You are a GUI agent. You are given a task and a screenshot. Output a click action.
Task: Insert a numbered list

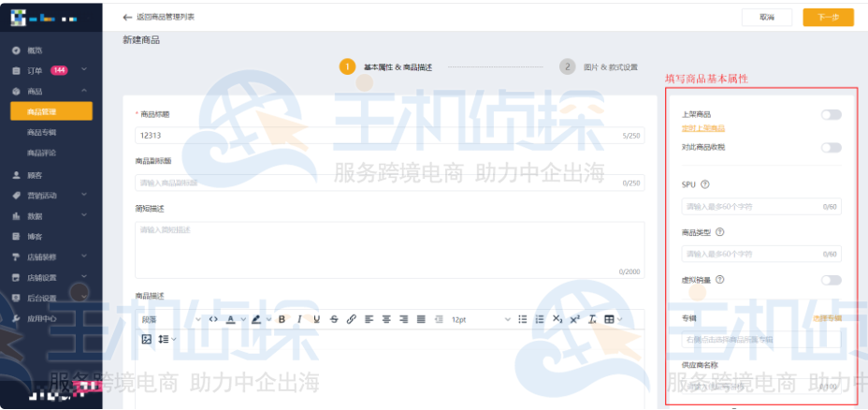540,319
